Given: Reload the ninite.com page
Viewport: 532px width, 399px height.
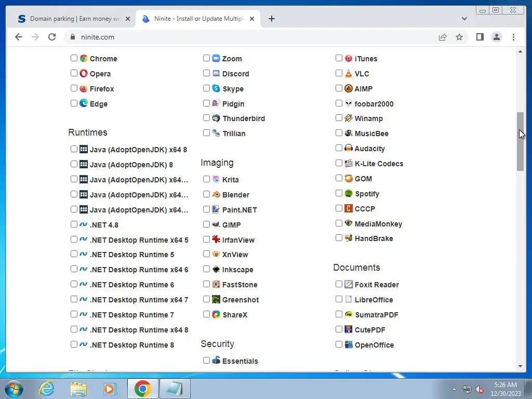Looking at the screenshot, I should coord(52,37).
